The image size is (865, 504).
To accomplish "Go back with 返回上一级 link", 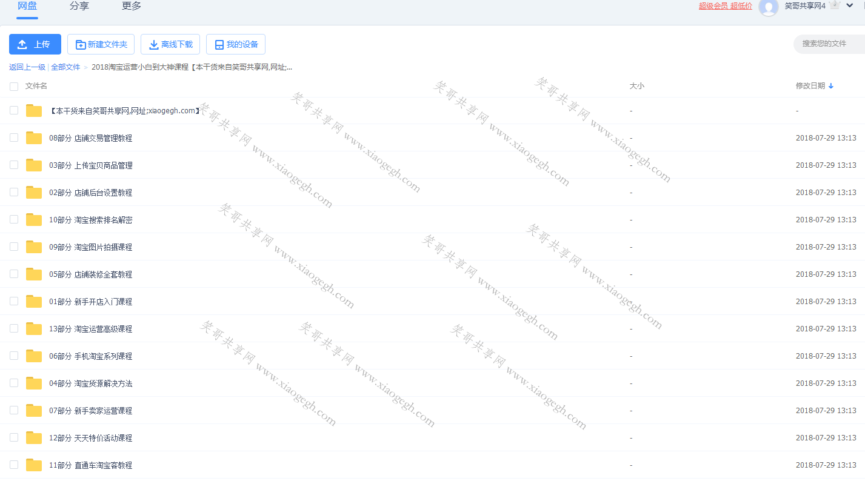I will click(27, 67).
